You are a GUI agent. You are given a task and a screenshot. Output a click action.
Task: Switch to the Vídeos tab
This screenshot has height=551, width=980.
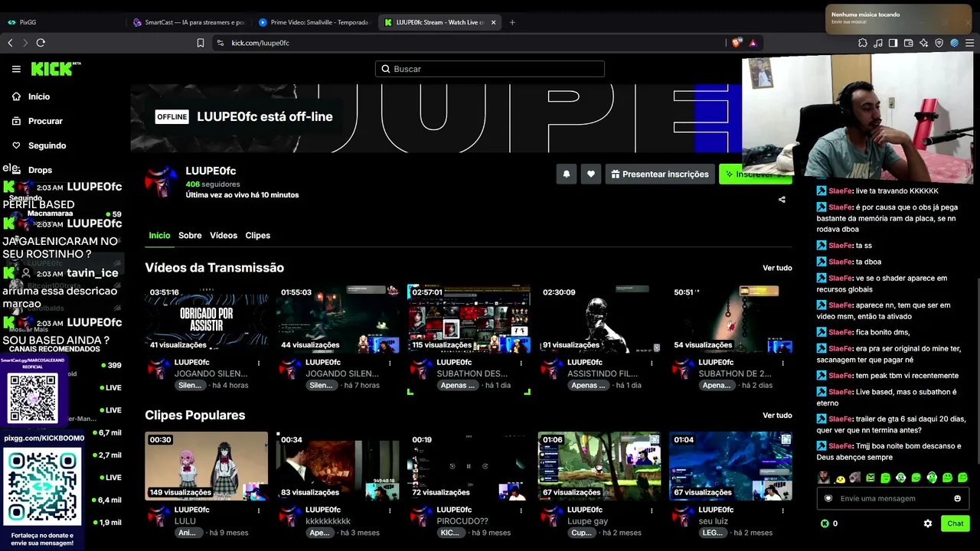(224, 236)
